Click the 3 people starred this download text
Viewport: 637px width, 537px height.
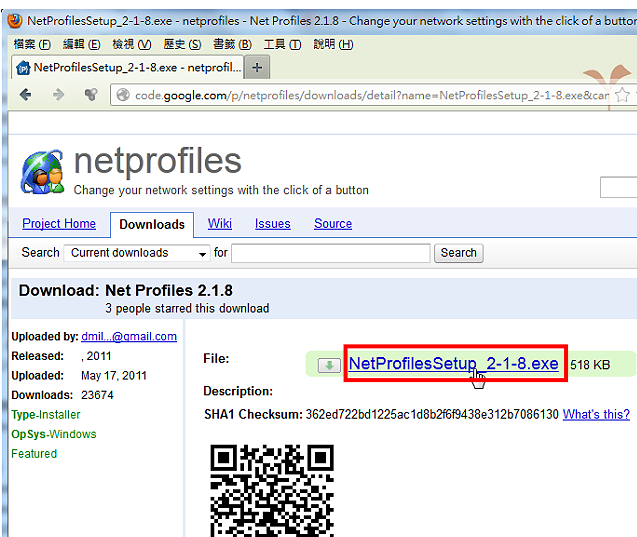click(187, 308)
